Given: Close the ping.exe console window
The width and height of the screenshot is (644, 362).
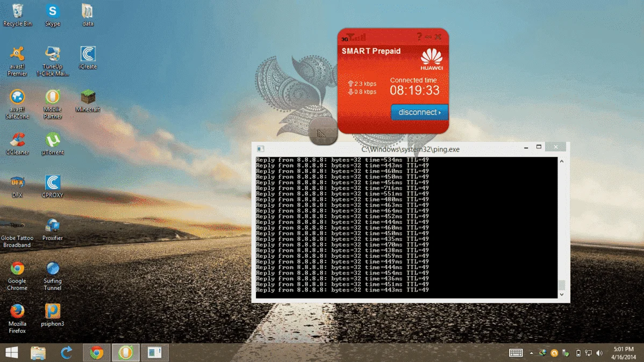Looking at the screenshot, I should (x=556, y=147).
